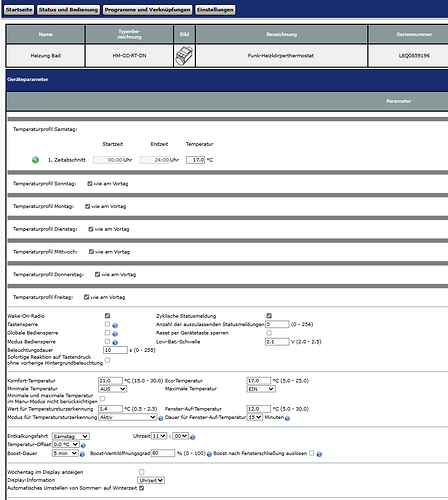Toggle Wake-On-Radio checkbox
This screenshot has width=448, height=500.
(107, 316)
